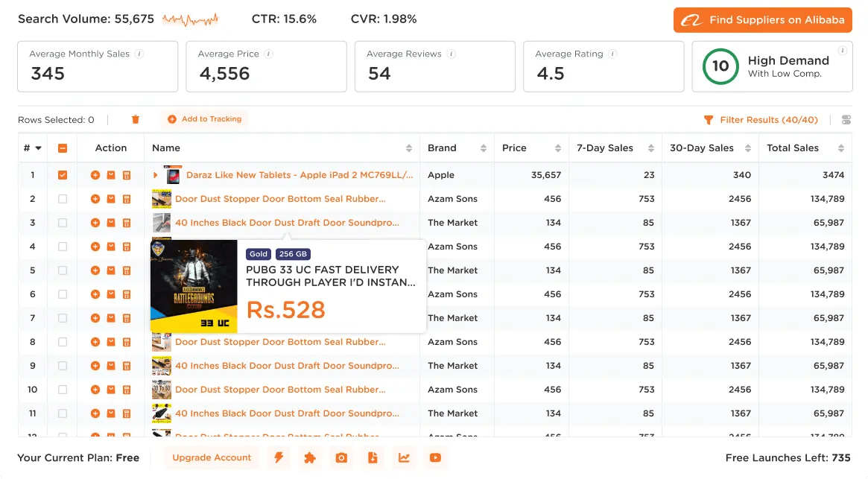Click the select-all checkbox in the header

pos(63,147)
